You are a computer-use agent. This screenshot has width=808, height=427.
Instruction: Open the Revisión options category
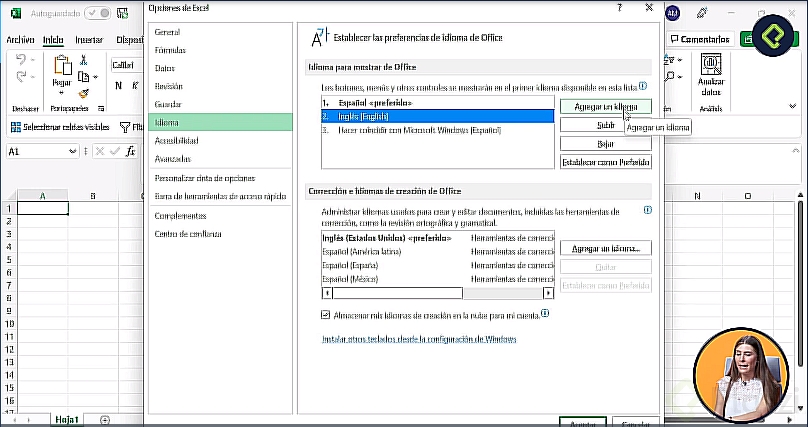coord(169,86)
